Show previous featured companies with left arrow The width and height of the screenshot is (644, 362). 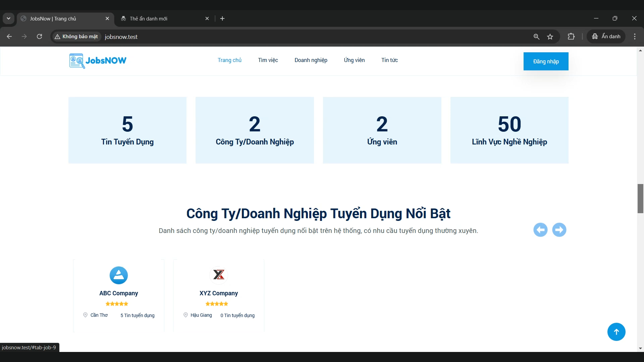click(x=540, y=230)
